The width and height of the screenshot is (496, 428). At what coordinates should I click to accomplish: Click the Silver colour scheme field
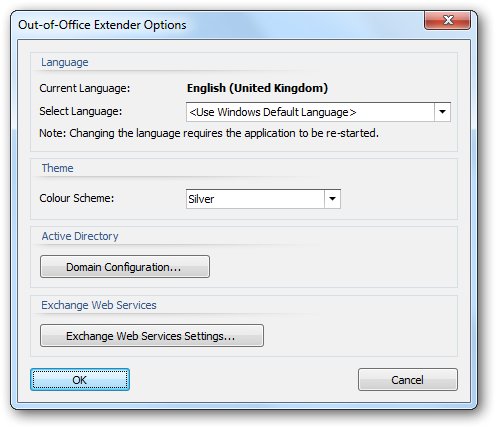[263, 199]
